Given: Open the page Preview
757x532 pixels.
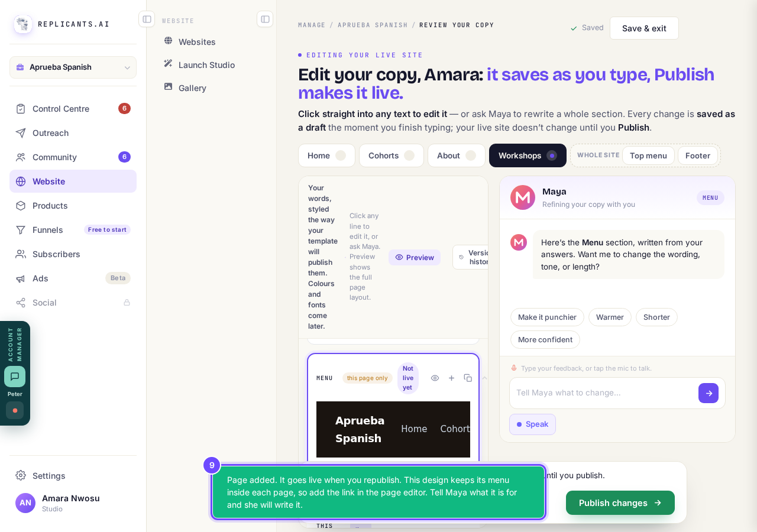Looking at the screenshot, I should pyautogui.click(x=415, y=257).
